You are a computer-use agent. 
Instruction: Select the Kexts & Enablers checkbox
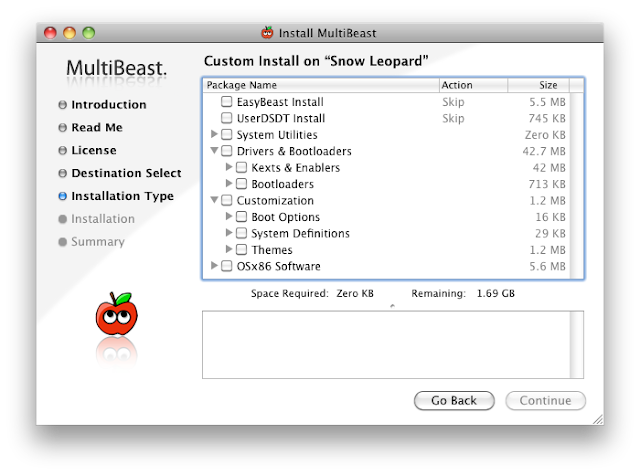point(241,167)
